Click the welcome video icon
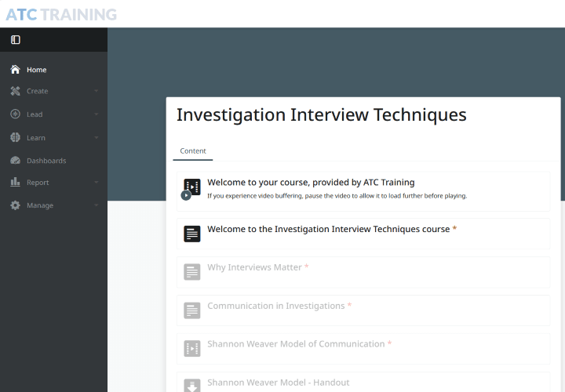 [x=191, y=188]
